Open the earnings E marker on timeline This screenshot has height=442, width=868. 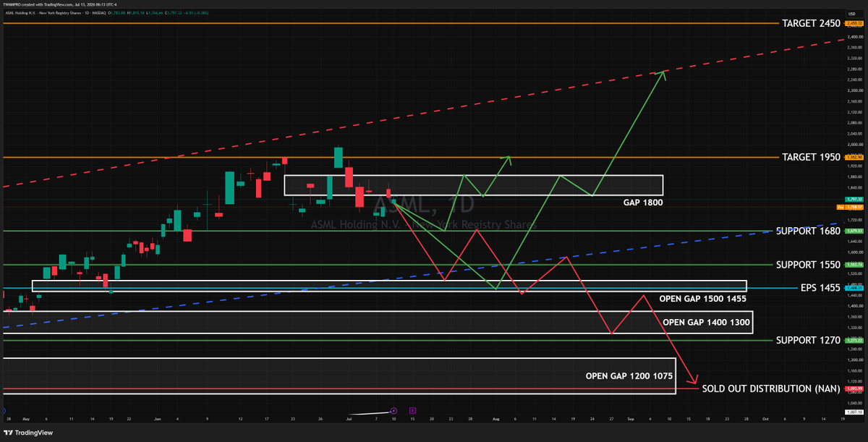pos(412,409)
